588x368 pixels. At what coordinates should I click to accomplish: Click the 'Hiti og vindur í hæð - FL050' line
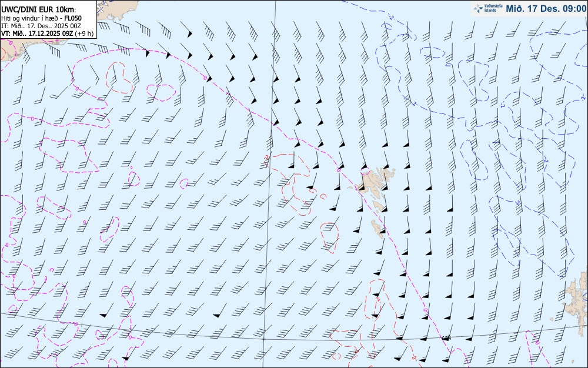[x=41, y=18]
